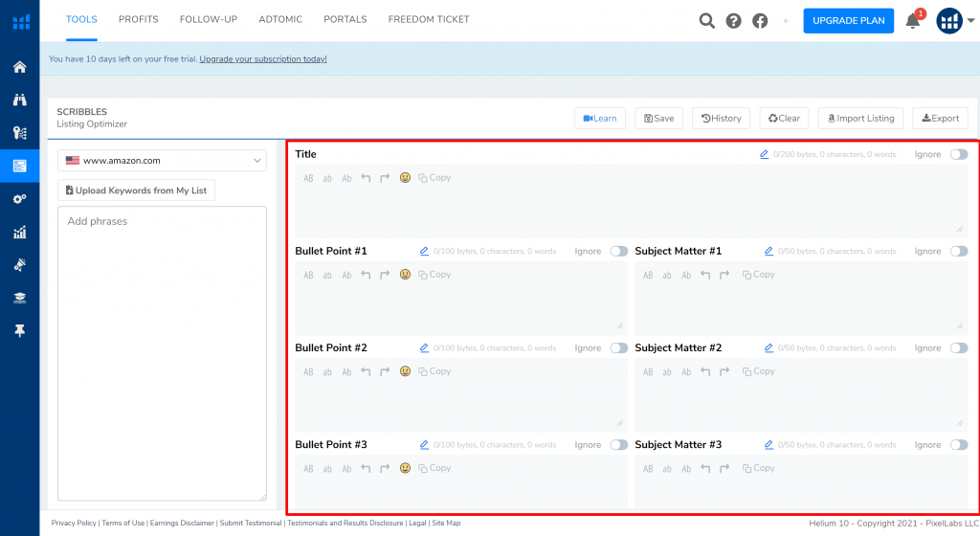
Task: Toggle Ignore switch for Title
Action: (x=958, y=154)
